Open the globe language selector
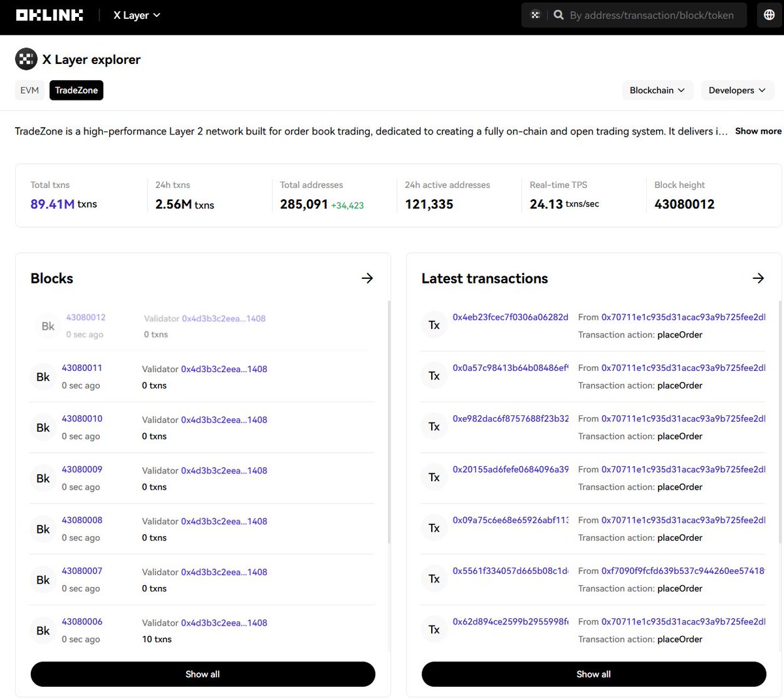The image size is (784, 698). pyautogui.click(x=769, y=15)
